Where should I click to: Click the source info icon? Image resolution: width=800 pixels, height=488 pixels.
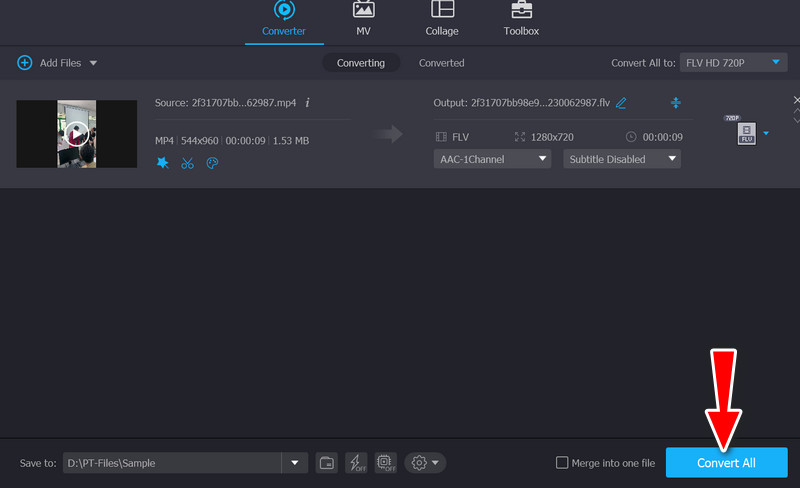[307, 103]
